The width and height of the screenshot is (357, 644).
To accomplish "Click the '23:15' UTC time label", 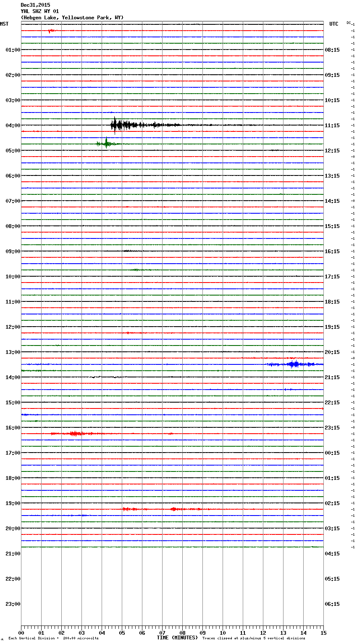I will pyautogui.click(x=332, y=428).
